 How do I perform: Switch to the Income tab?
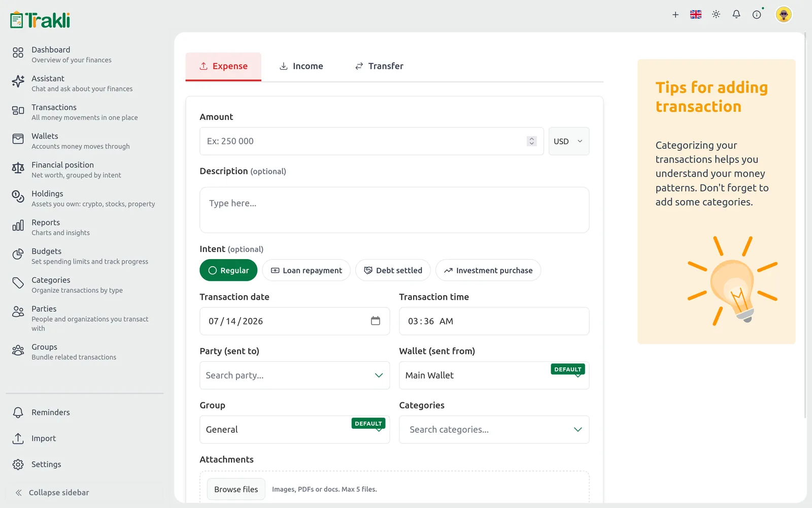click(301, 67)
